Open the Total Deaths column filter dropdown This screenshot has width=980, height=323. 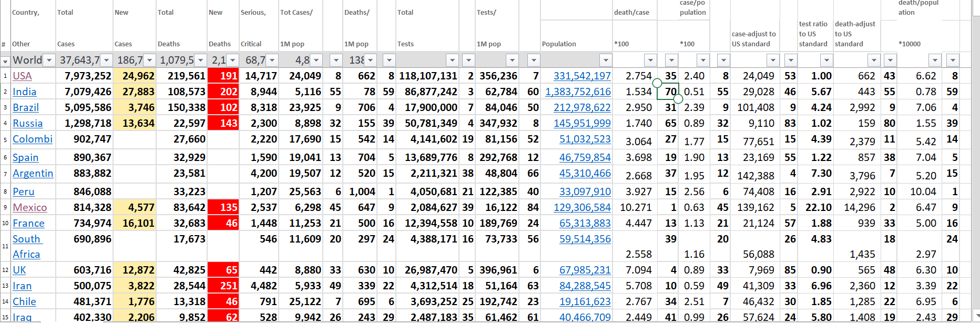point(200,60)
